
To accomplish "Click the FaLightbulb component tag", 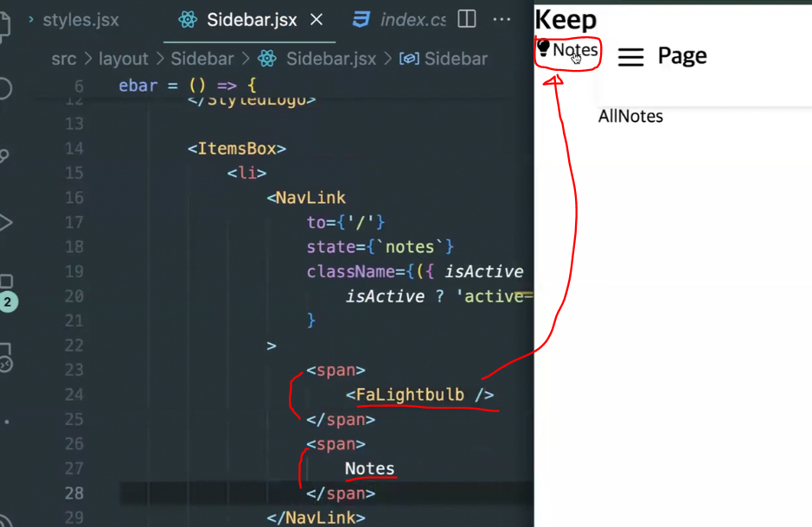I will coord(420,395).
